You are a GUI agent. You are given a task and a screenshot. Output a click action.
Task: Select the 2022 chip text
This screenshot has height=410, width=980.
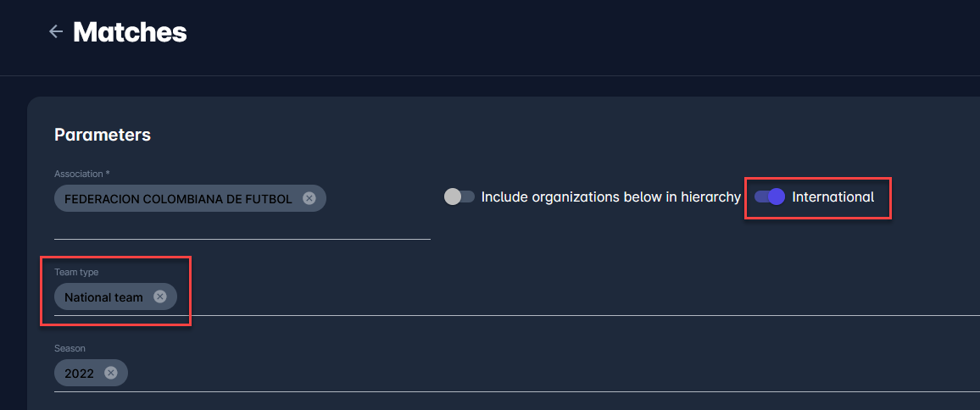[x=79, y=374]
